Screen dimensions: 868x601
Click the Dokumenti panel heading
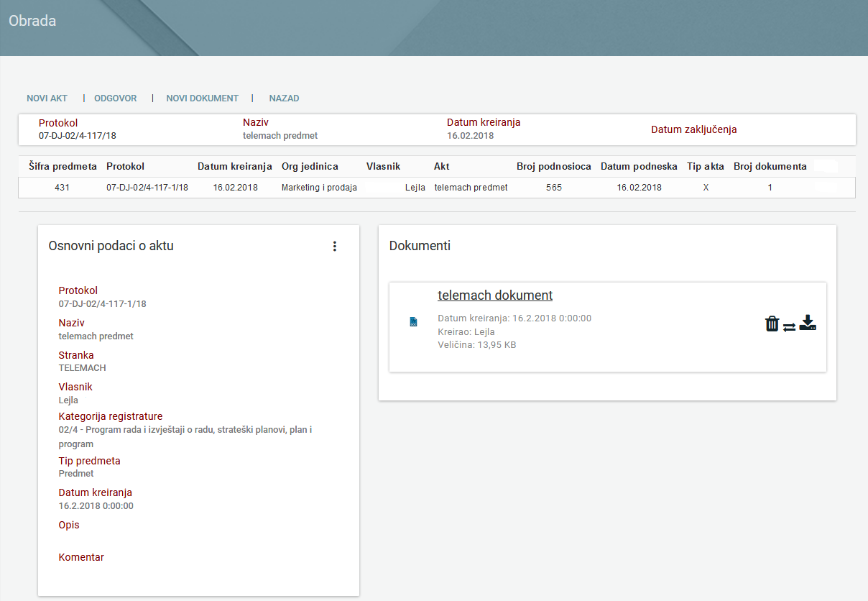coord(420,246)
